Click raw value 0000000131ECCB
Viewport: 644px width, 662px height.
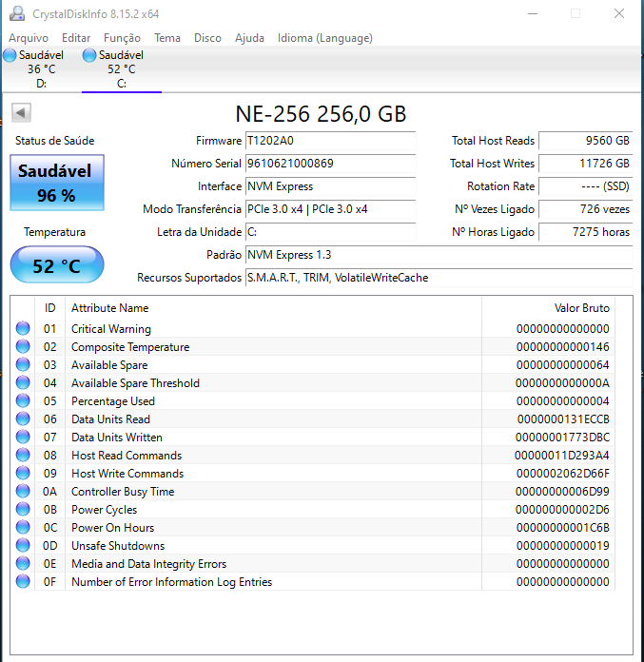pos(563,419)
